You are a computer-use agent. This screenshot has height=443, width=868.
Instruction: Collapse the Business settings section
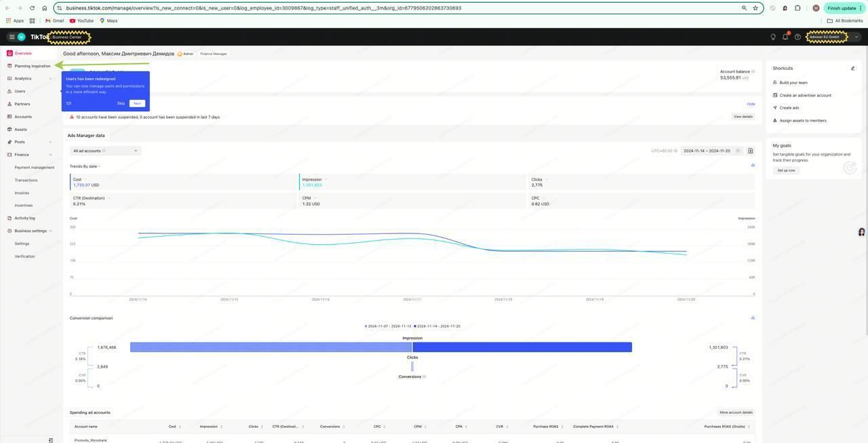tap(50, 231)
